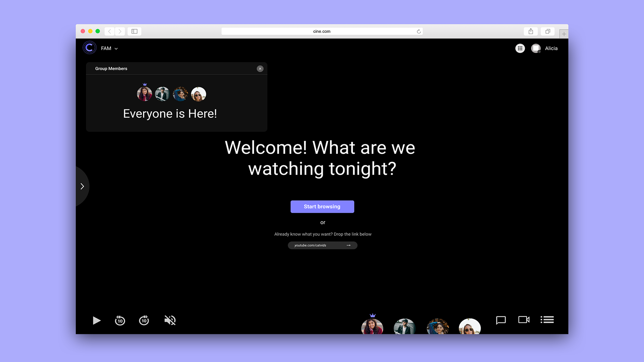Open the apps grid menu icon

520,48
